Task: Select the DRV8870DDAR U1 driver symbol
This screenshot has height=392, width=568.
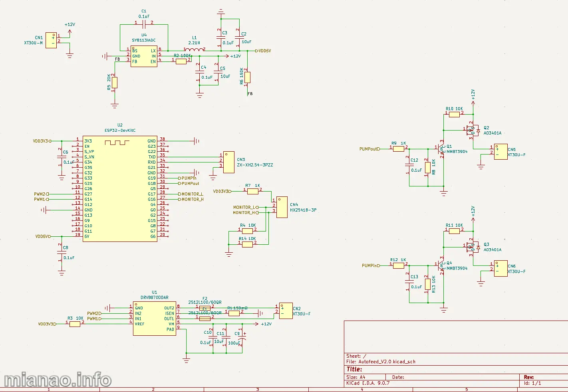Action: (155, 319)
